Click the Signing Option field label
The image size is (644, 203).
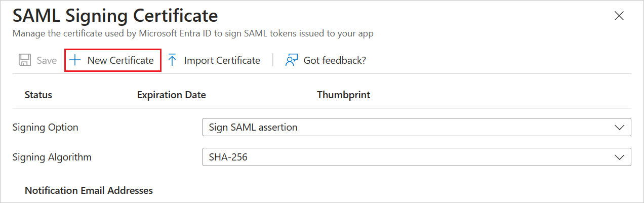tap(45, 128)
